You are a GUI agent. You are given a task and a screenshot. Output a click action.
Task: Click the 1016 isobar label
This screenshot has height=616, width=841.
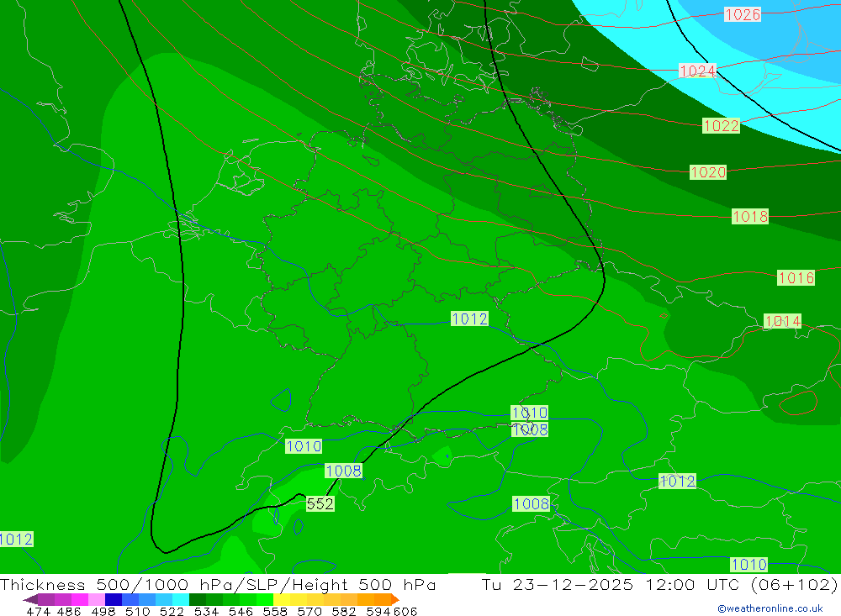click(796, 277)
